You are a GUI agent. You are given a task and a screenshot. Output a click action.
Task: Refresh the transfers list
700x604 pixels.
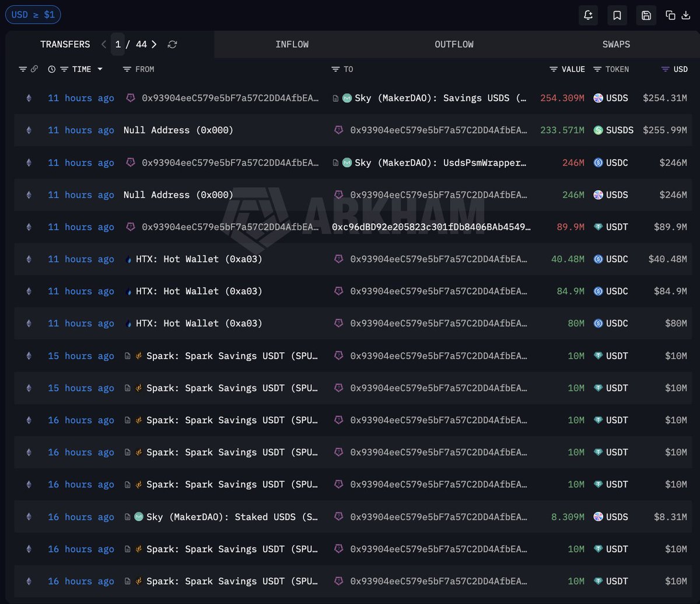coord(172,44)
